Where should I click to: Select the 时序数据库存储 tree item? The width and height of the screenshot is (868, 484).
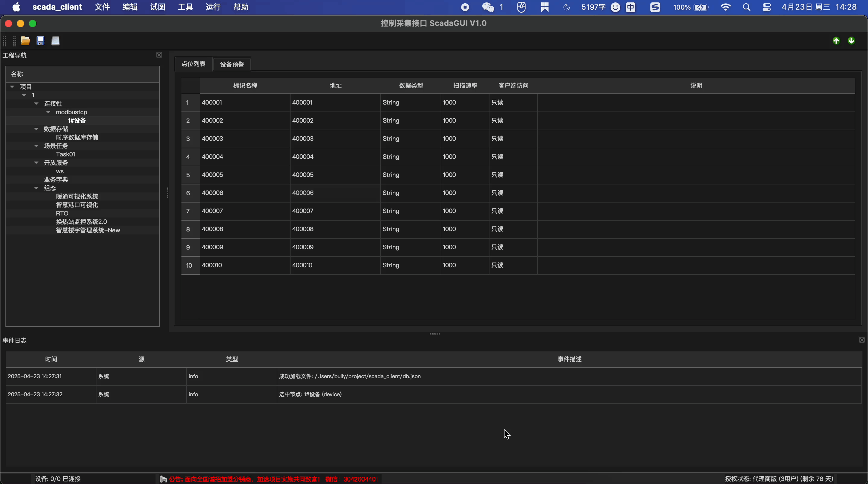77,137
